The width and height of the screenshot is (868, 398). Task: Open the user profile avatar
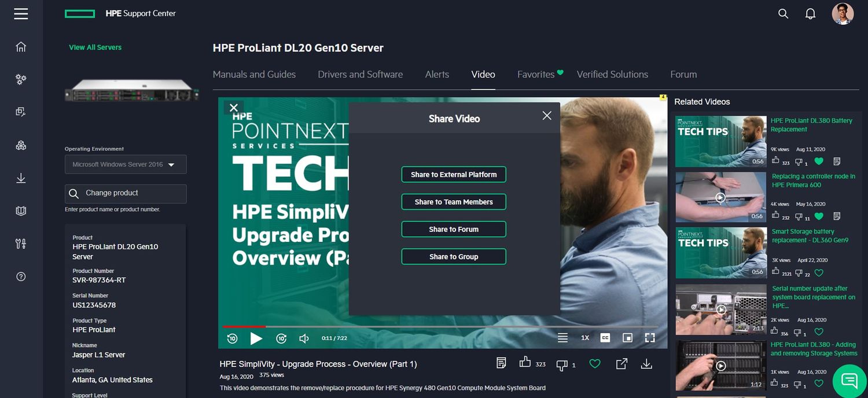tap(843, 13)
